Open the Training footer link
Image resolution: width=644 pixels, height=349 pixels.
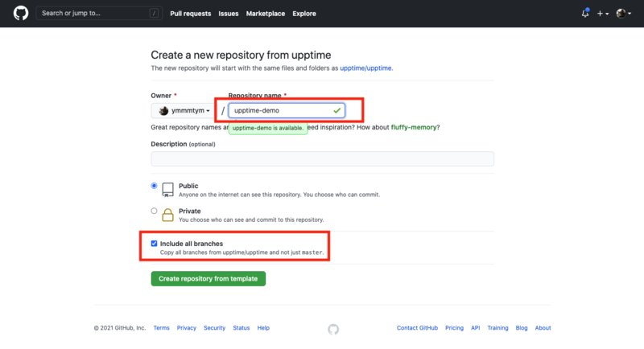497,328
